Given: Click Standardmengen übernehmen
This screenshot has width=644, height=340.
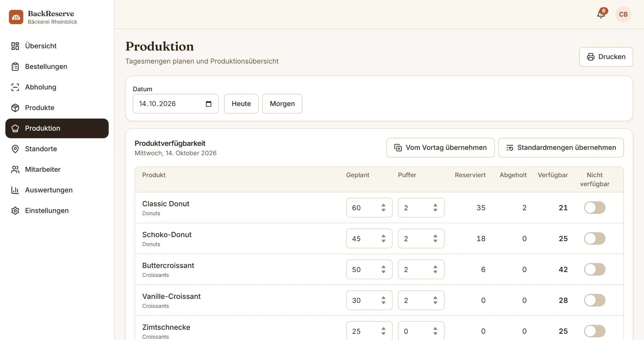Looking at the screenshot, I should (x=561, y=148).
